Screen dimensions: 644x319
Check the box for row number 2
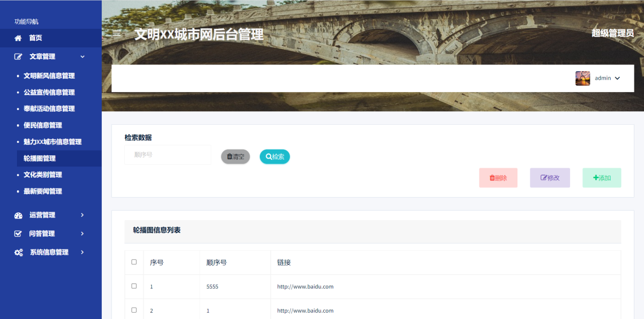pyautogui.click(x=134, y=310)
